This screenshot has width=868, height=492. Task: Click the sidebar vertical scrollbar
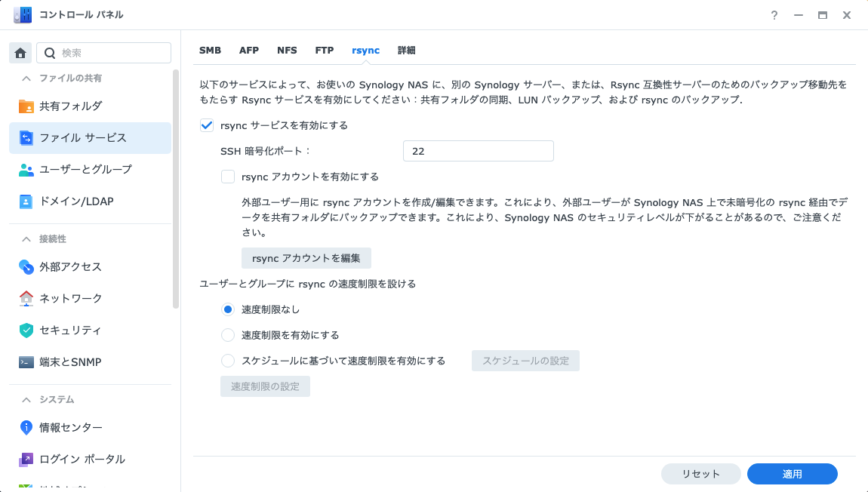[x=176, y=188]
